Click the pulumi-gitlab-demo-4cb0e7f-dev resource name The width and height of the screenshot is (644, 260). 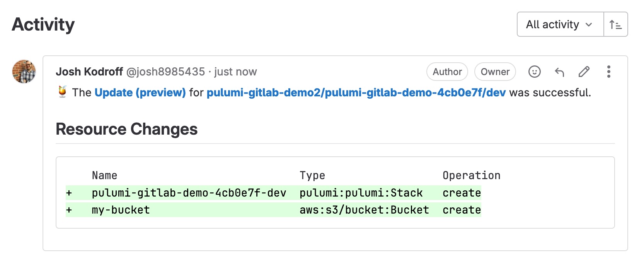[x=189, y=193]
